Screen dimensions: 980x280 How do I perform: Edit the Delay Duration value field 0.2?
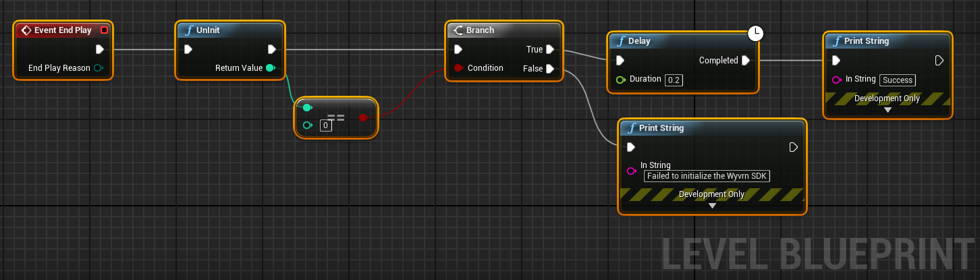pyautogui.click(x=673, y=80)
